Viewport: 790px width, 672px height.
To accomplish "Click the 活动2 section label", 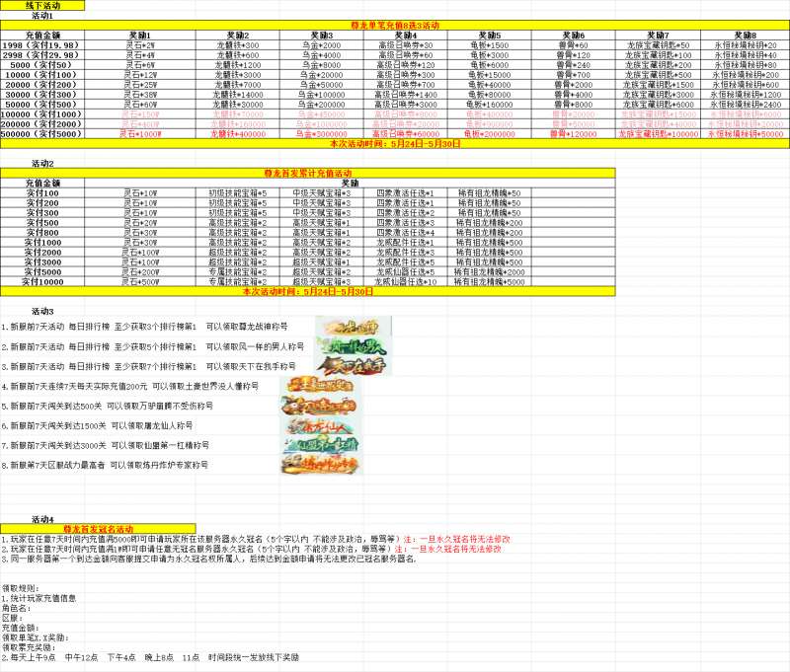I will coord(42,162).
